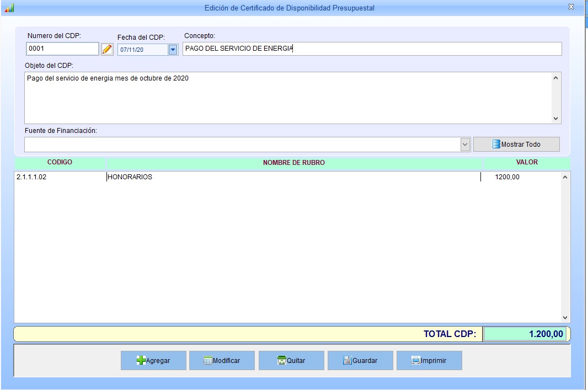Click the pencil edit icon beside CDP number
Viewport: 588px width, 390px height.
pyautogui.click(x=107, y=49)
